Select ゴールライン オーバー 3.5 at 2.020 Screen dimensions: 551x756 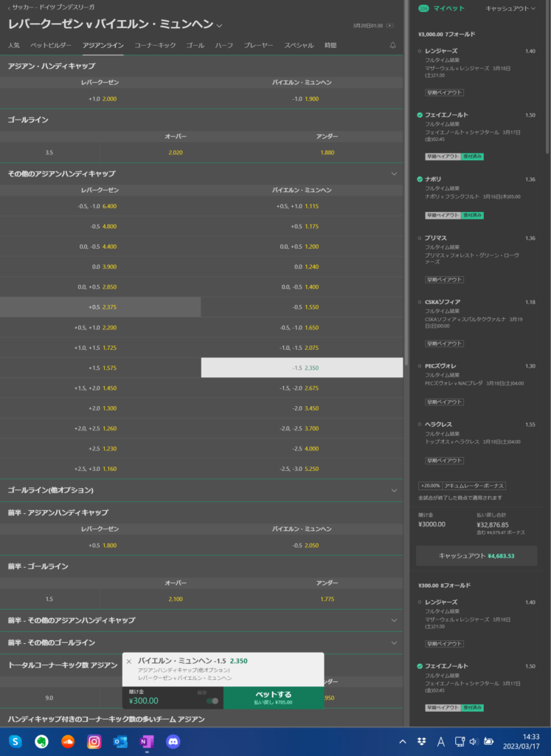[x=176, y=152]
